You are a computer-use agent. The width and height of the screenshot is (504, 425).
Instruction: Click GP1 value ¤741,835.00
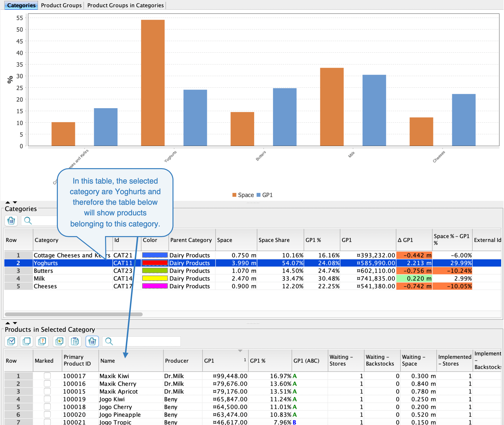point(376,278)
